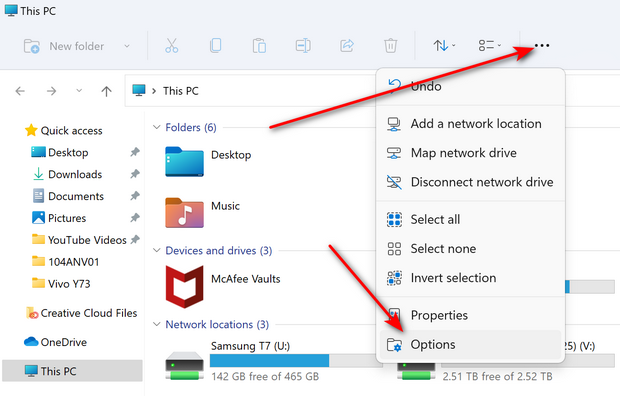
Task: Click the pin icon beside YouTube Videos
Action: coord(135,239)
